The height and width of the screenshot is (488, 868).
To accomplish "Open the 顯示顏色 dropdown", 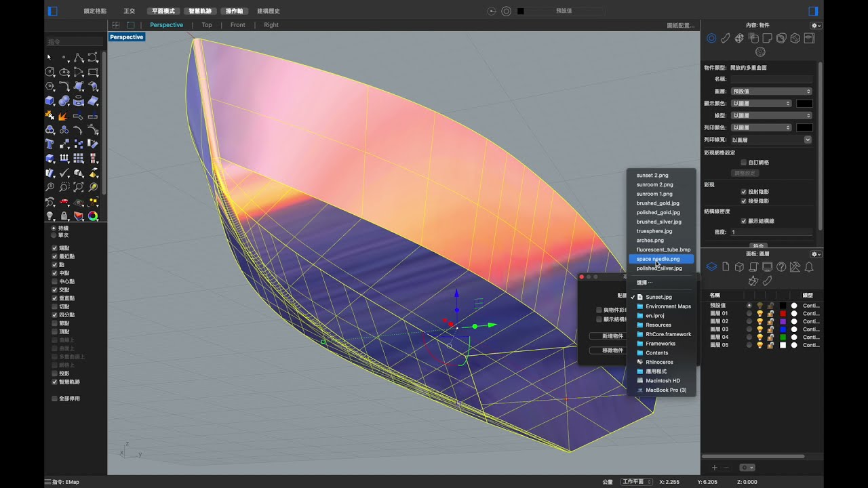I will (x=761, y=103).
